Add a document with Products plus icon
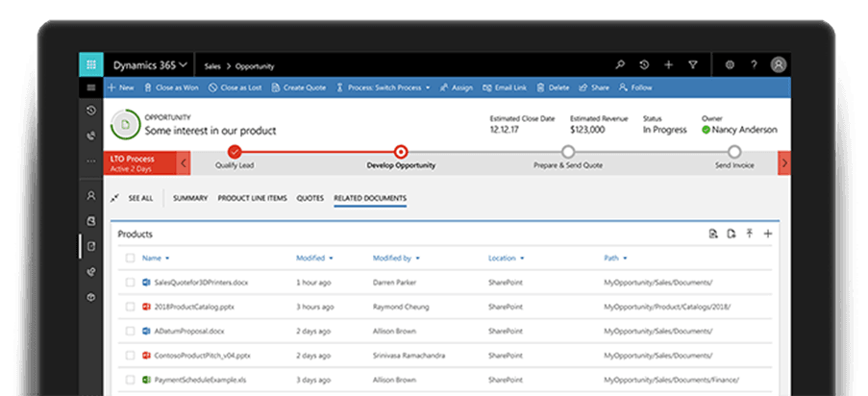868x396 pixels. (768, 234)
